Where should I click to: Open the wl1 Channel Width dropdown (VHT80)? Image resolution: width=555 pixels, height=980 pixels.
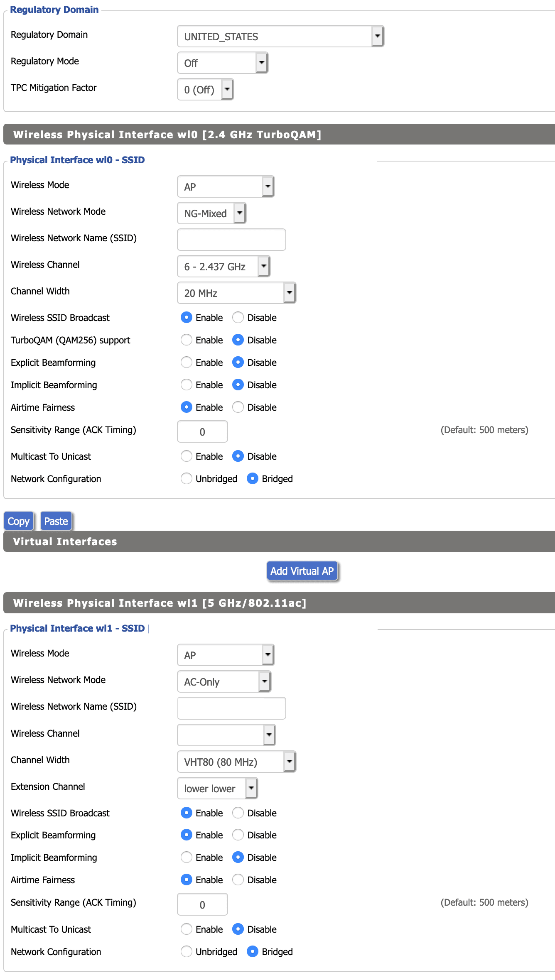coord(236,762)
